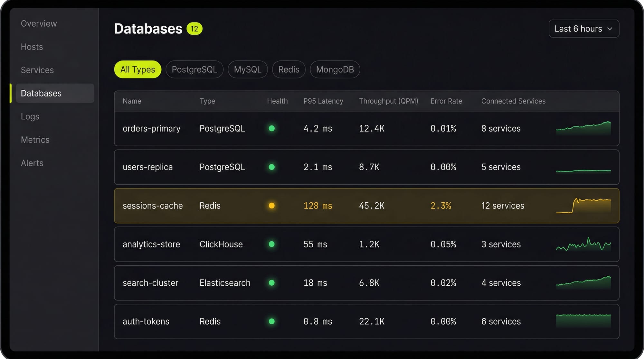Image resolution: width=644 pixels, height=359 pixels.
Task: Click the health indicator on search-cluster row
Action: 272,283
